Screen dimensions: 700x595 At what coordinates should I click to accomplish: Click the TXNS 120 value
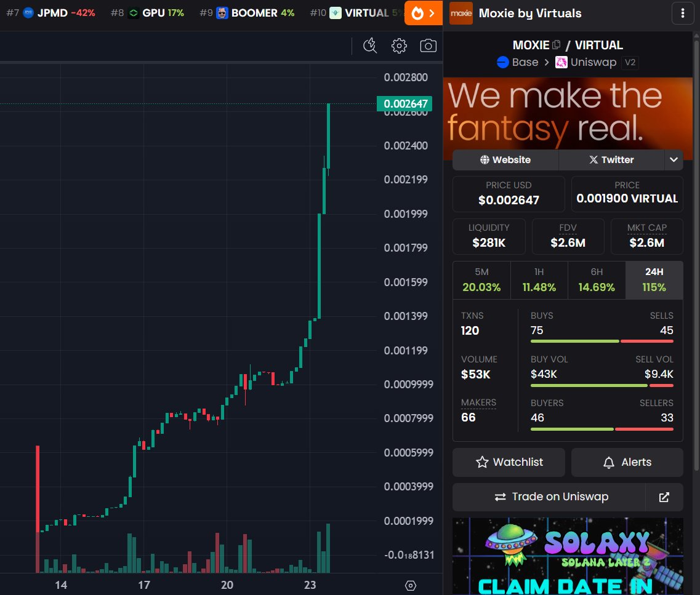[470, 330]
